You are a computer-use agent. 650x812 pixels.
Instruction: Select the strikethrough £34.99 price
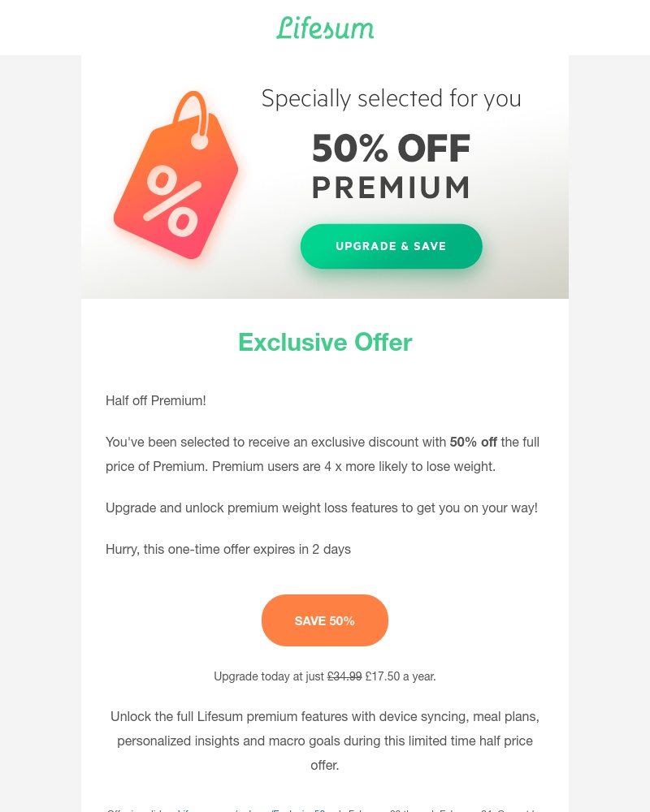pos(344,676)
